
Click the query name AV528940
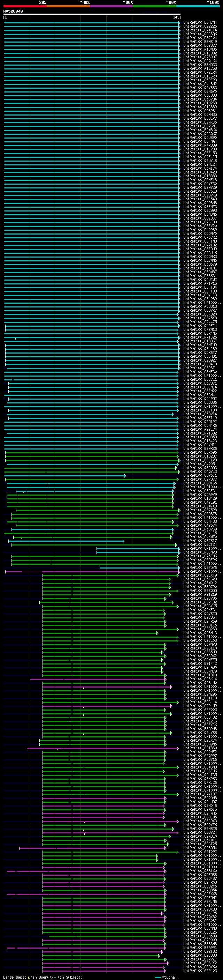[13, 12]
